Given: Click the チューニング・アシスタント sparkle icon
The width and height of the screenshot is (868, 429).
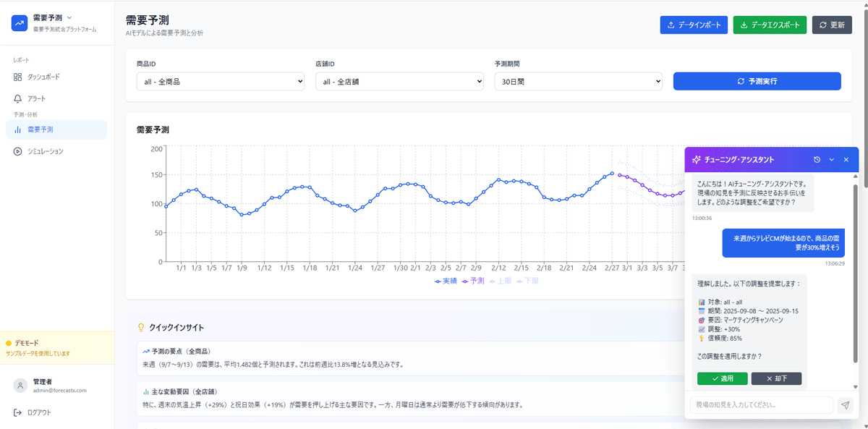Looking at the screenshot, I should click(697, 159).
